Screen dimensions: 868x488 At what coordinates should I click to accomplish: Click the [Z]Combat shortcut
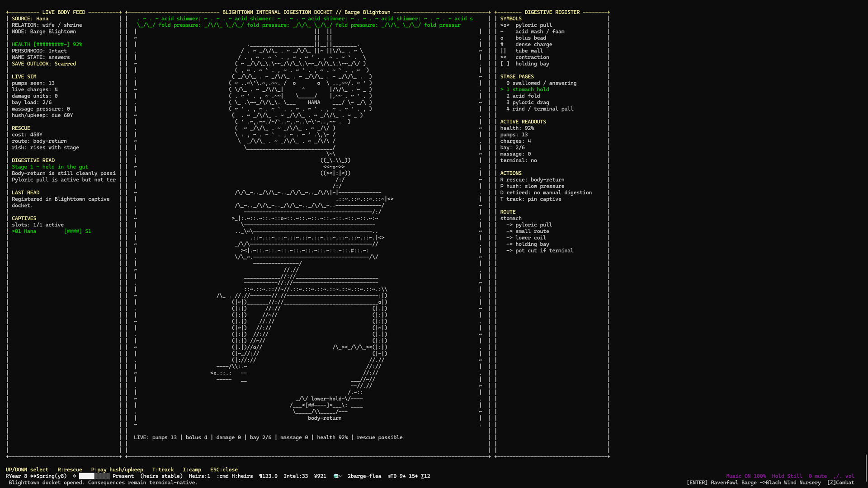(x=840, y=483)
